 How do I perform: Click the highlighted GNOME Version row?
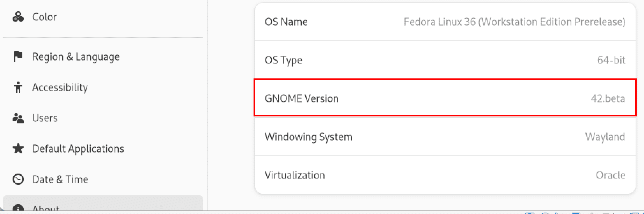coord(444,98)
